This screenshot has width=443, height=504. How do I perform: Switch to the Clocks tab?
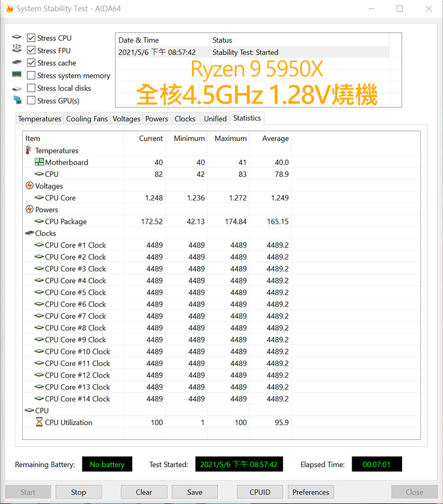pyautogui.click(x=185, y=119)
